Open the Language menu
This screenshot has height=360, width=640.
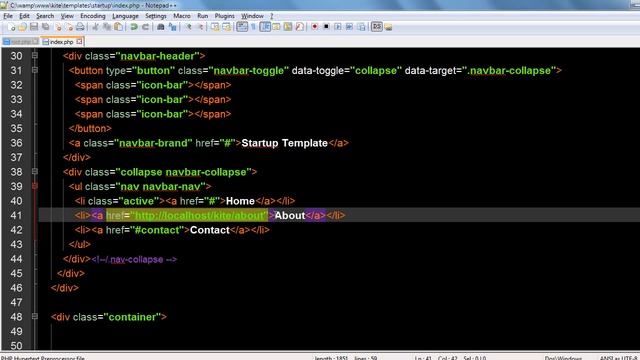click(125, 16)
